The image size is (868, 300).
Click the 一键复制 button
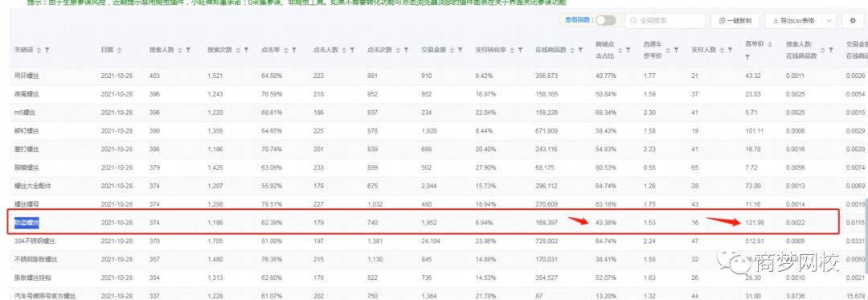pos(735,21)
